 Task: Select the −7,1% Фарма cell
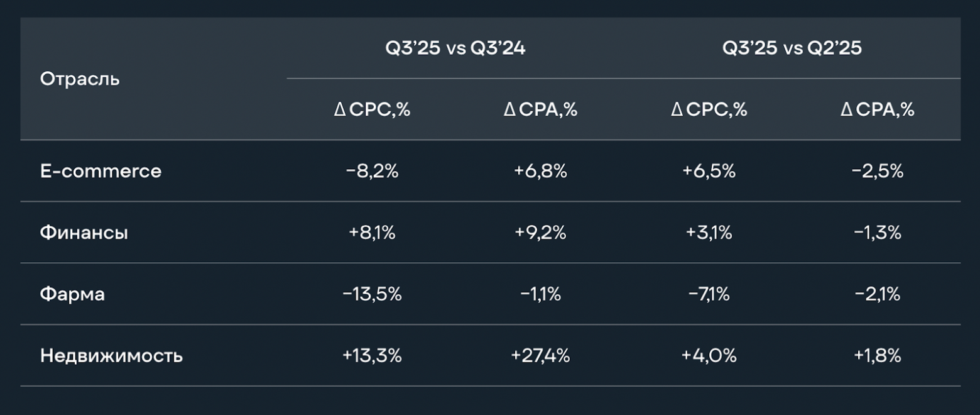[709, 294]
